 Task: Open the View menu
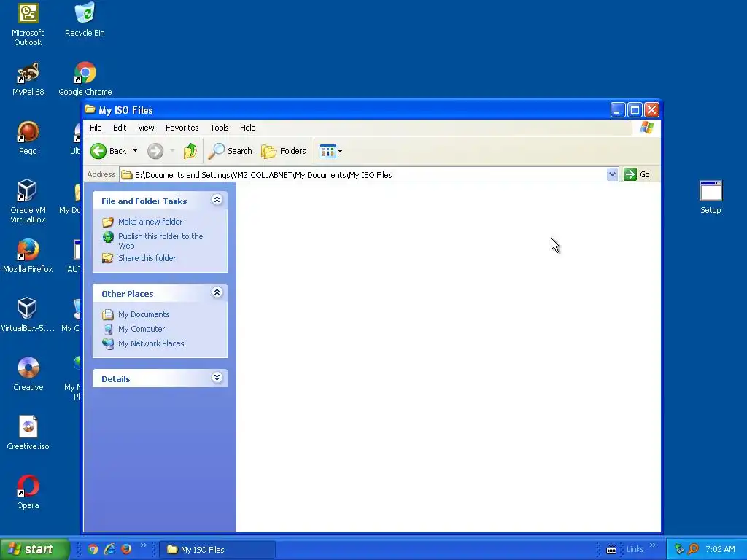[146, 128]
